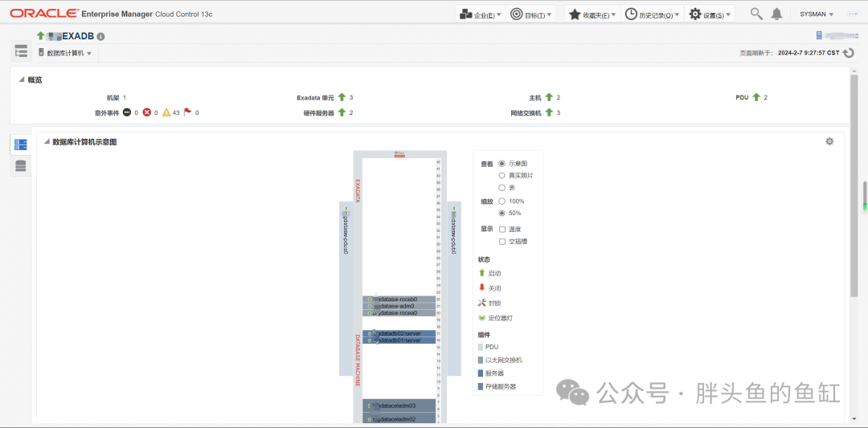Click the host icon at top right
This screenshot has height=428, width=868.
819,35
